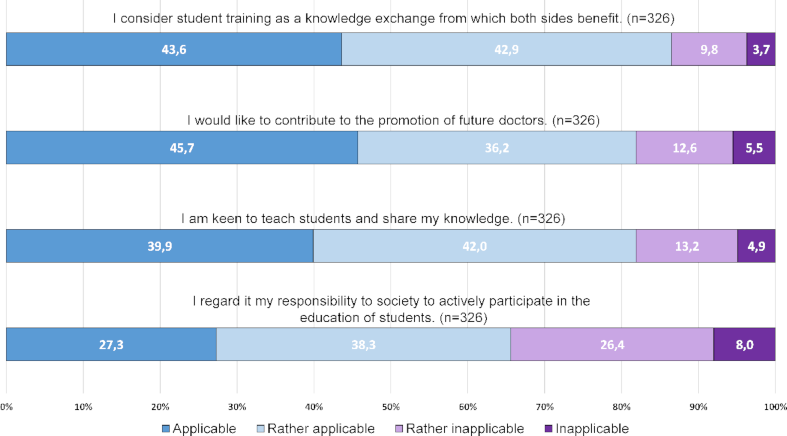Click the 36,2 Rather applicable segment
787x436 pixels.
[x=497, y=147]
